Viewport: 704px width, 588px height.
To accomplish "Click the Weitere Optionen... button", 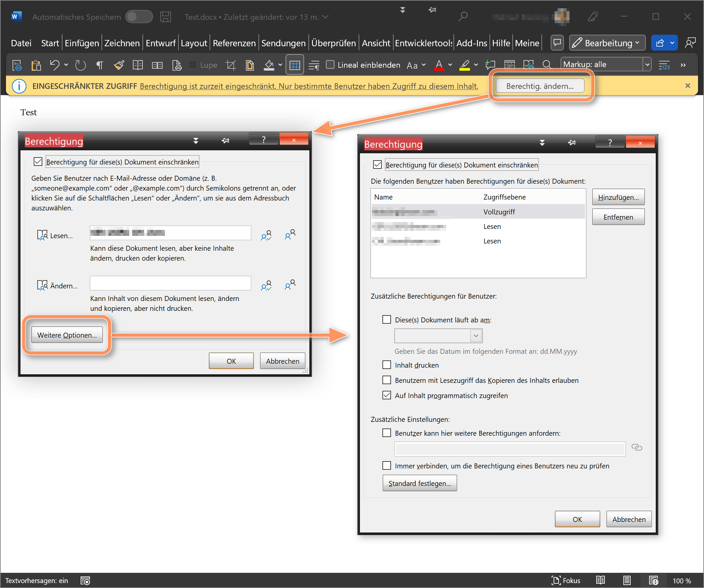I will click(x=67, y=335).
